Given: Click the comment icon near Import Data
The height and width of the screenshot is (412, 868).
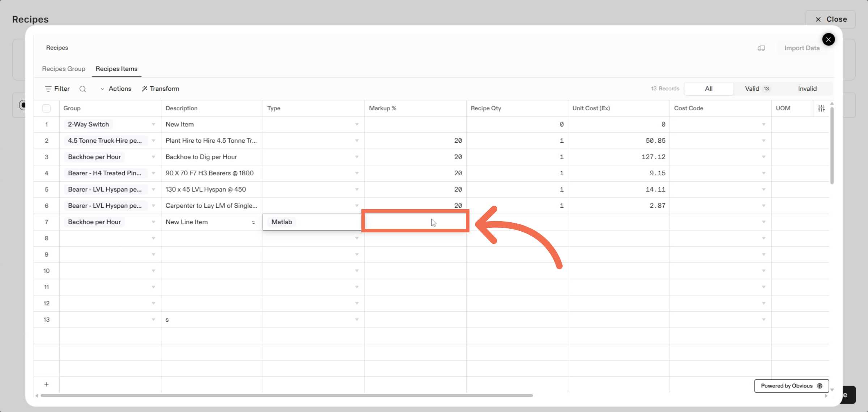Looking at the screenshot, I should (761, 48).
